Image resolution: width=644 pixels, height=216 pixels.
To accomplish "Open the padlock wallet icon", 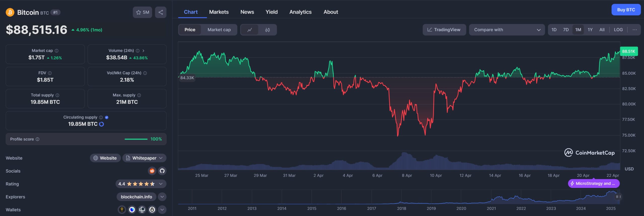I will [152, 210].
